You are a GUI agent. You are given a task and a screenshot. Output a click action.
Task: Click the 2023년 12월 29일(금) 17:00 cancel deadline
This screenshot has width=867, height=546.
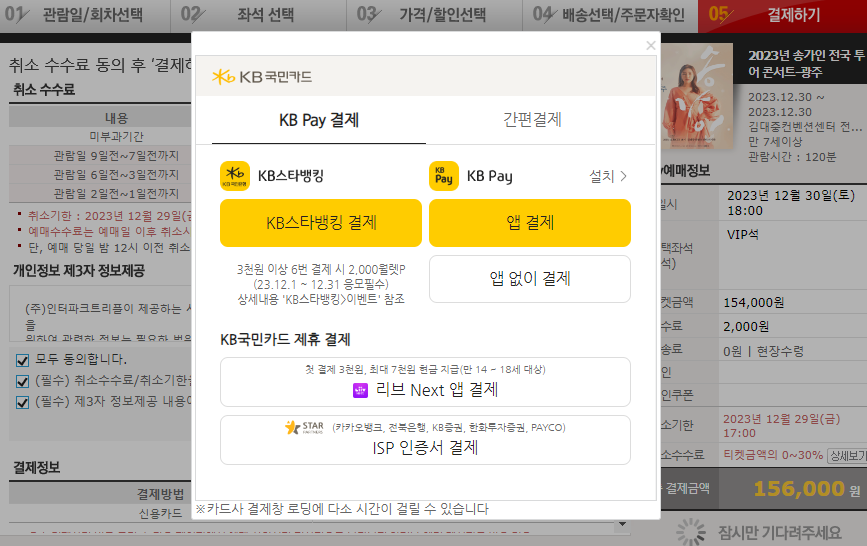tap(781, 426)
